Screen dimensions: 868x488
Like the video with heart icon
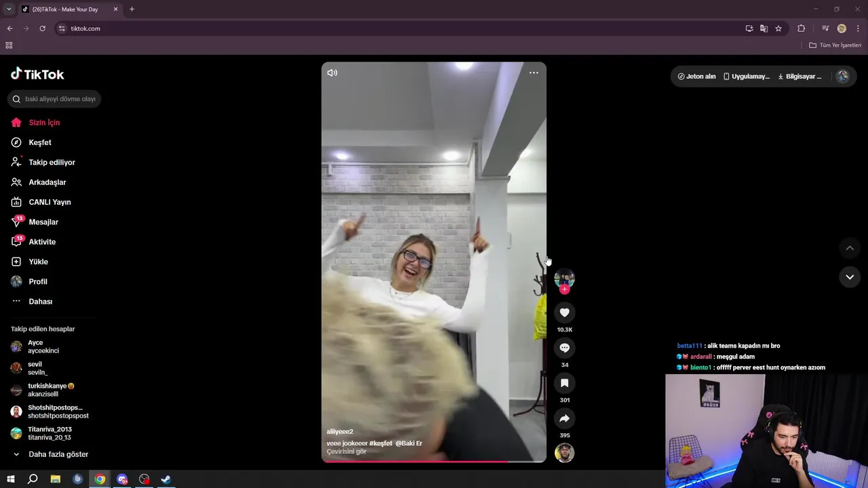[x=564, y=312]
